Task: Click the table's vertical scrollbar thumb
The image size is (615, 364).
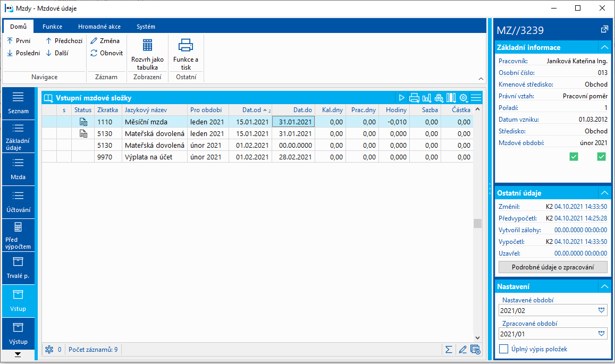Action: pos(477,223)
